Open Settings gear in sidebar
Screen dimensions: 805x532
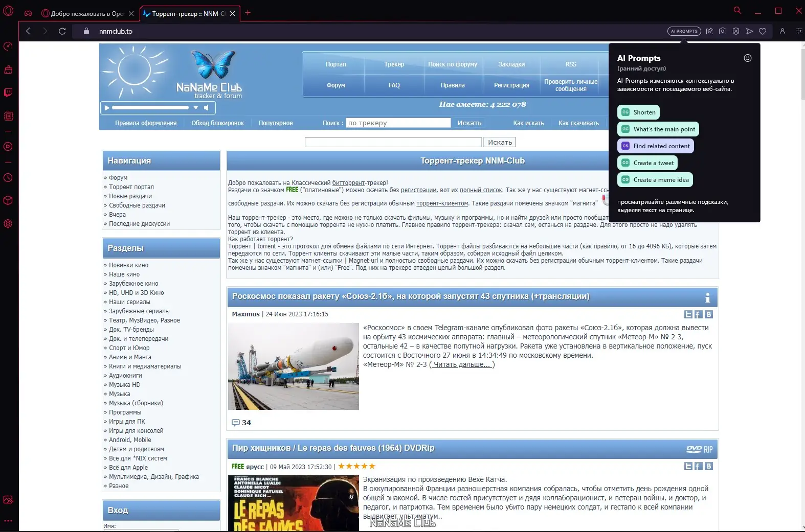(8, 223)
